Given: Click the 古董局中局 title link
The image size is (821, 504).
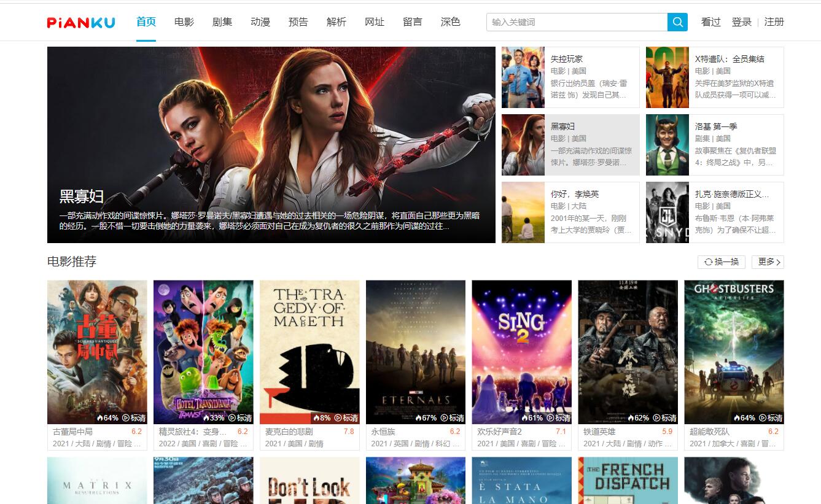Looking at the screenshot, I should (x=72, y=432).
